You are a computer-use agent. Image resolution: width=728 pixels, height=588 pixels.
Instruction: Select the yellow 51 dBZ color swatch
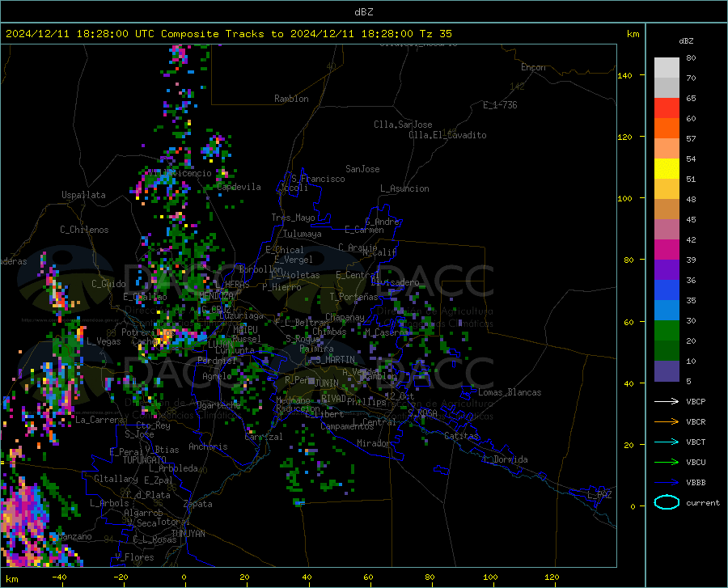[x=667, y=169]
